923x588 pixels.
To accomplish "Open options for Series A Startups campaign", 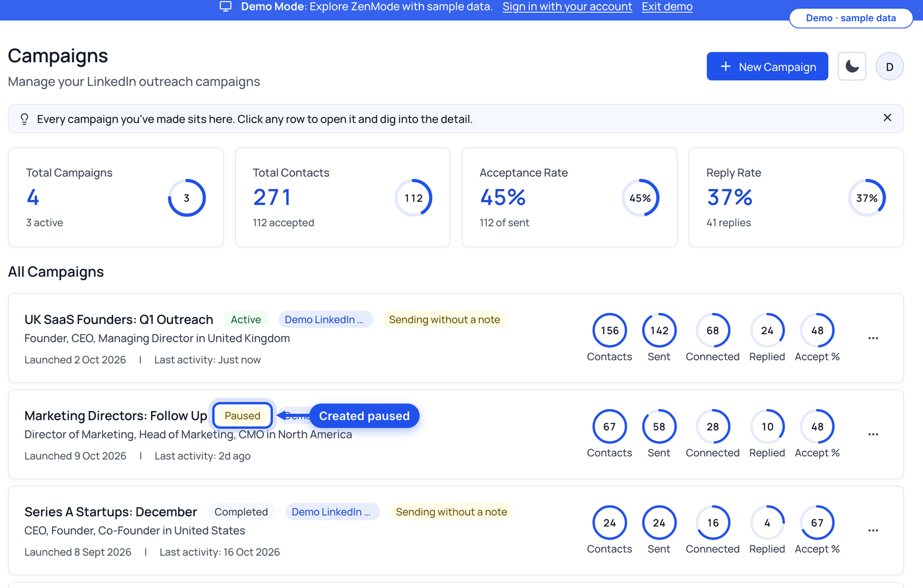I will click(x=873, y=530).
